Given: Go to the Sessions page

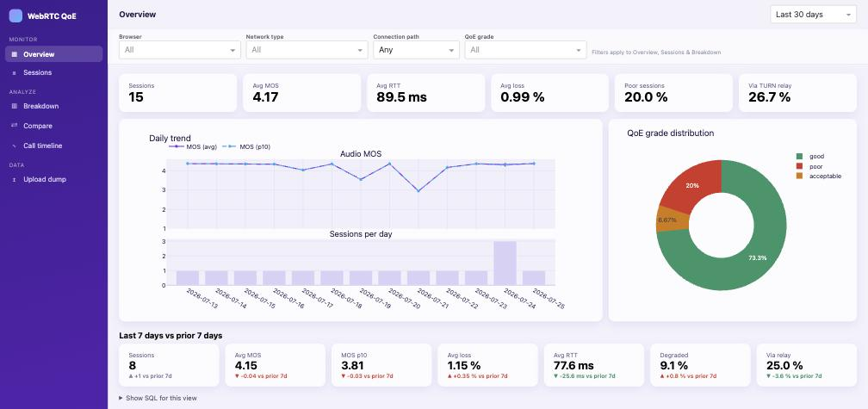Looking at the screenshot, I should click(x=53, y=72).
